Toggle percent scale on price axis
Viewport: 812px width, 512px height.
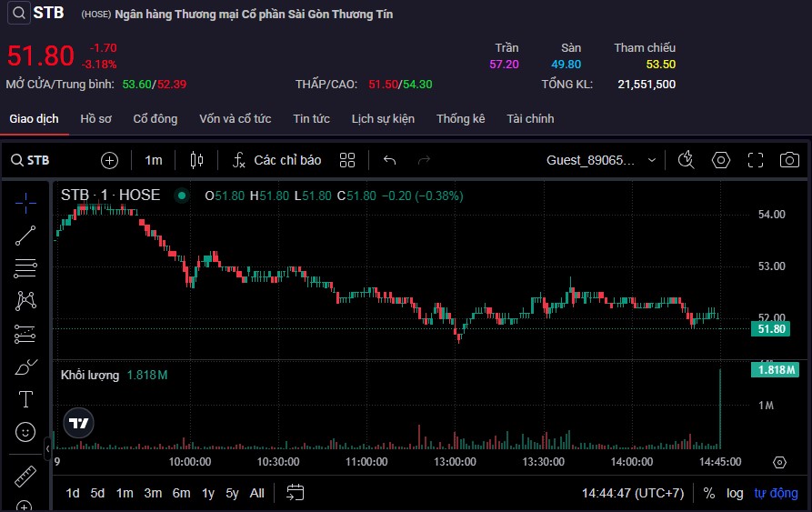(709, 493)
